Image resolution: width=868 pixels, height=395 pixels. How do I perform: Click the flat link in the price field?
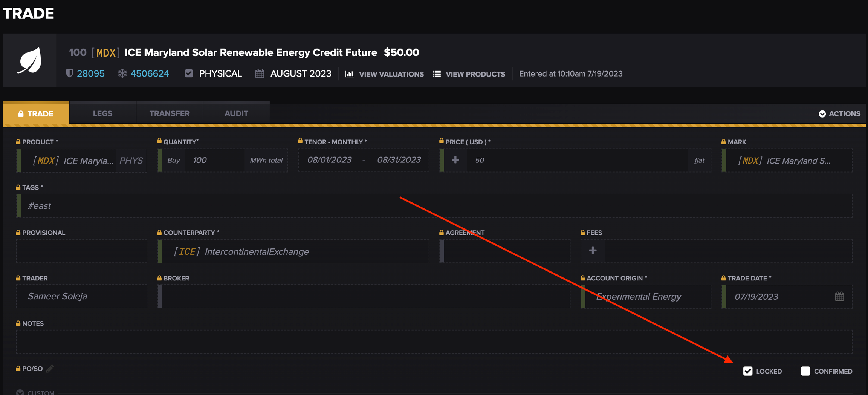699,160
